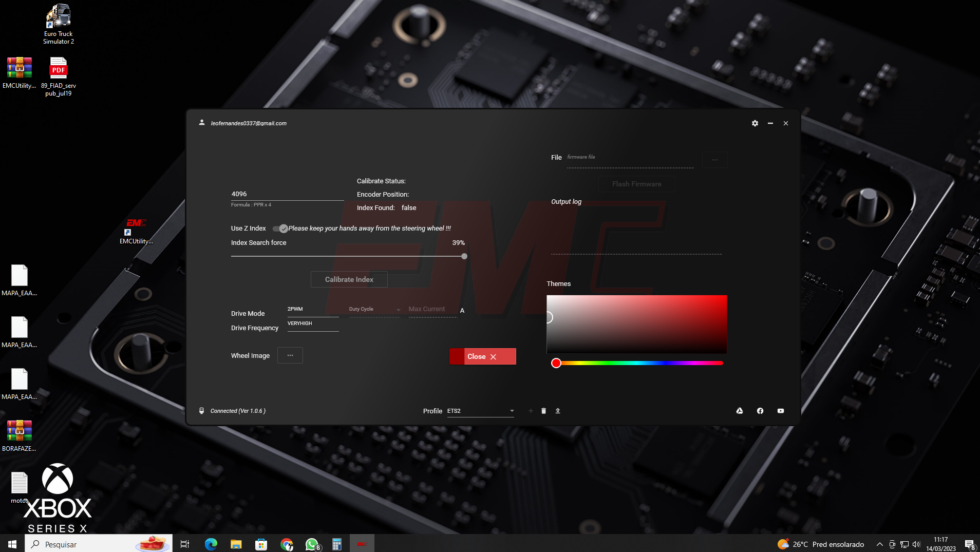Image resolution: width=980 pixels, height=552 pixels.
Task: Click the Calibrate Index button
Action: pyautogui.click(x=349, y=279)
